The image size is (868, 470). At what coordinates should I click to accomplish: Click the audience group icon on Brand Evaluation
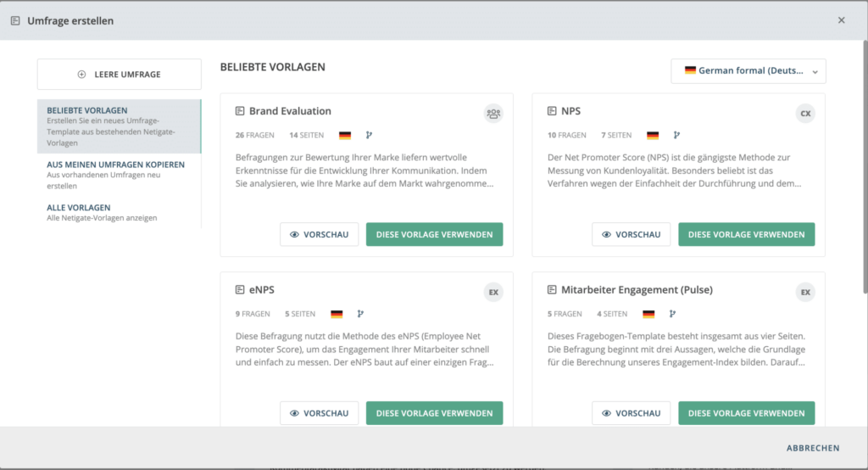[493, 114]
